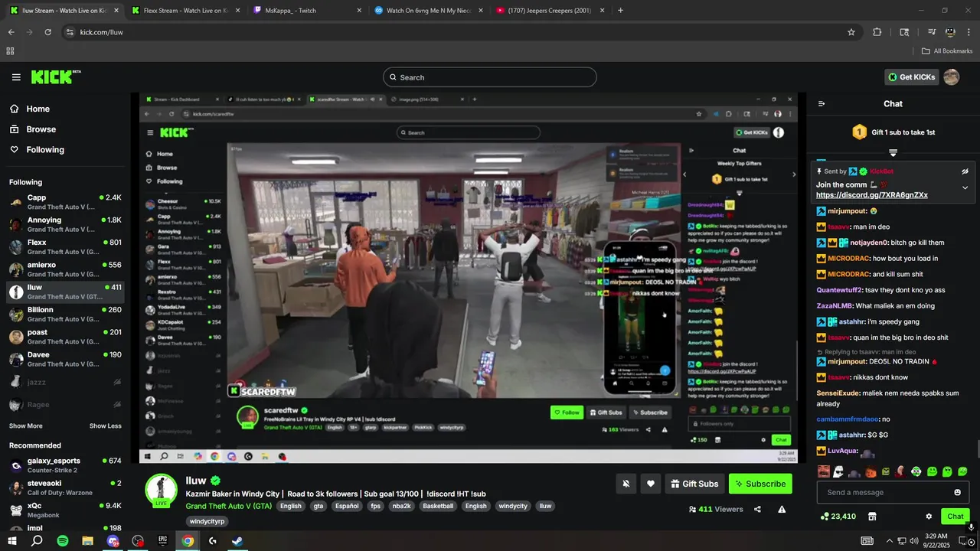Open Steam from taskbar
The height and width of the screenshot is (551, 980).
[x=238, y=541]
